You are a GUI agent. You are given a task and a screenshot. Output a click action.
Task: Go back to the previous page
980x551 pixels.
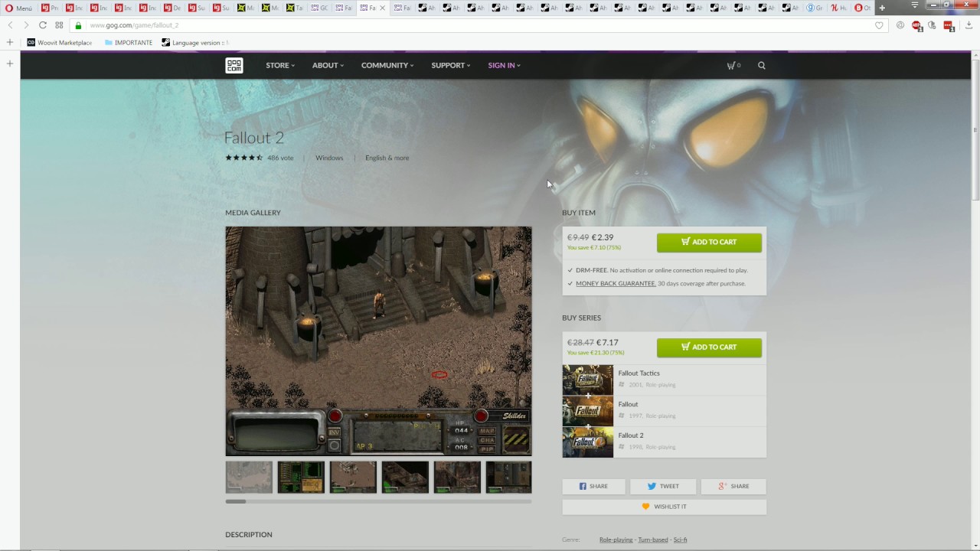point(10,25)
